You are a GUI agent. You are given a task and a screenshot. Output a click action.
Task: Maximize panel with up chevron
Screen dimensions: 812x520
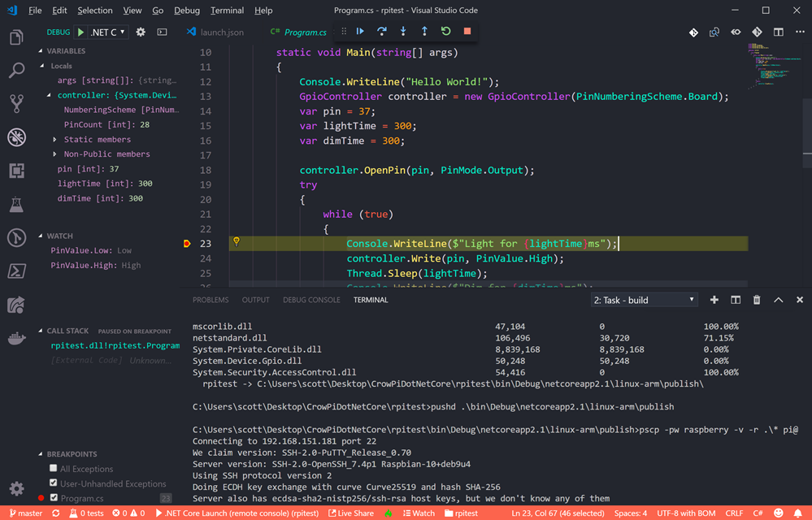point(779,300)
